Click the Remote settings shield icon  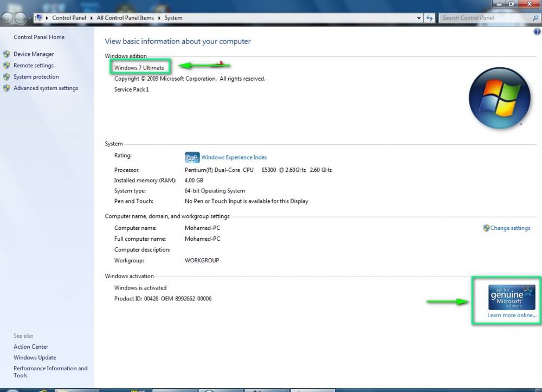tap(7, 65)
